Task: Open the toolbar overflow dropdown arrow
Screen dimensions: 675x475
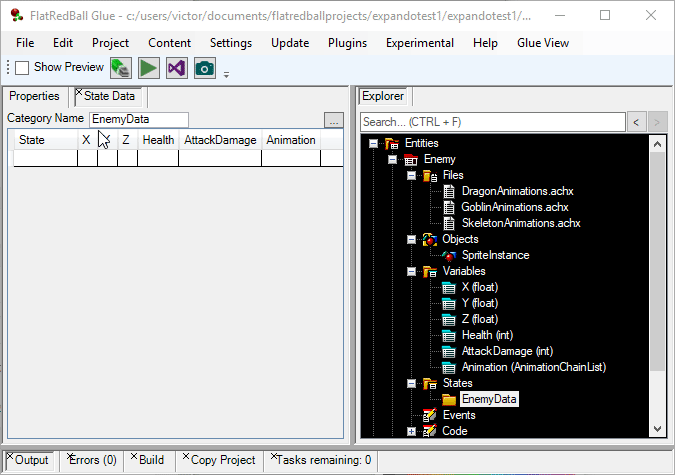Action: coord(226,75)
